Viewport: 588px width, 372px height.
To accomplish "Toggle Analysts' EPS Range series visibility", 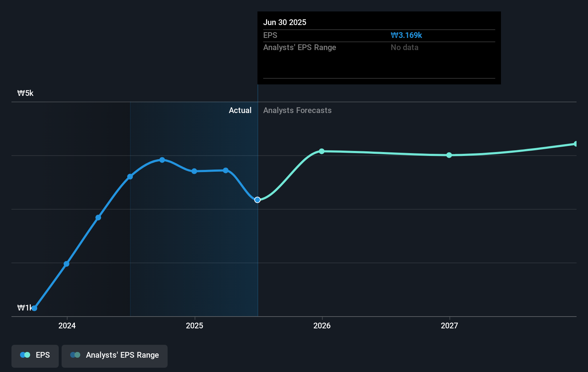I will (114, 355).
